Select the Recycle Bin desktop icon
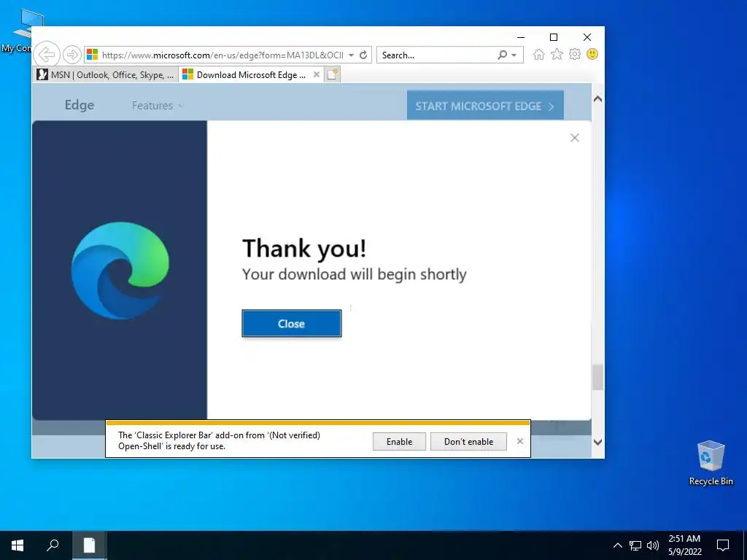The image size is (747, 560). 711,463
